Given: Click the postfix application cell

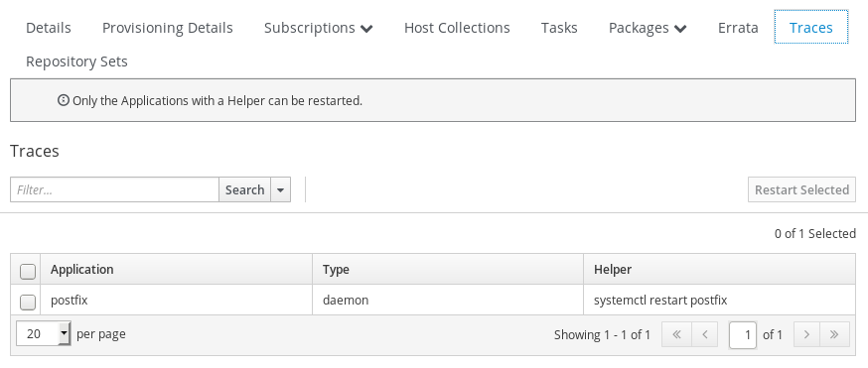Looking at the screenshot, I should (176, 300).
